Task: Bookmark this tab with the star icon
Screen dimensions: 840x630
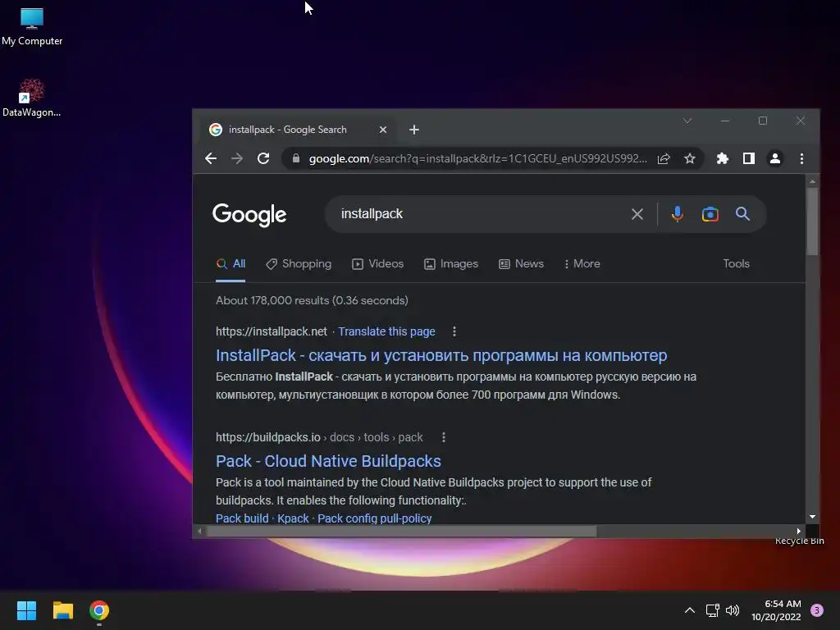Action: click(689, 158)
